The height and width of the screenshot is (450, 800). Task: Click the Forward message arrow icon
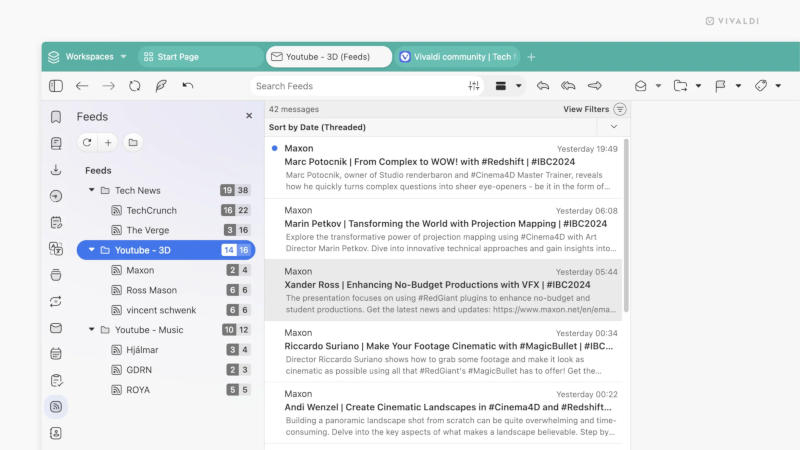pos(594,86)
